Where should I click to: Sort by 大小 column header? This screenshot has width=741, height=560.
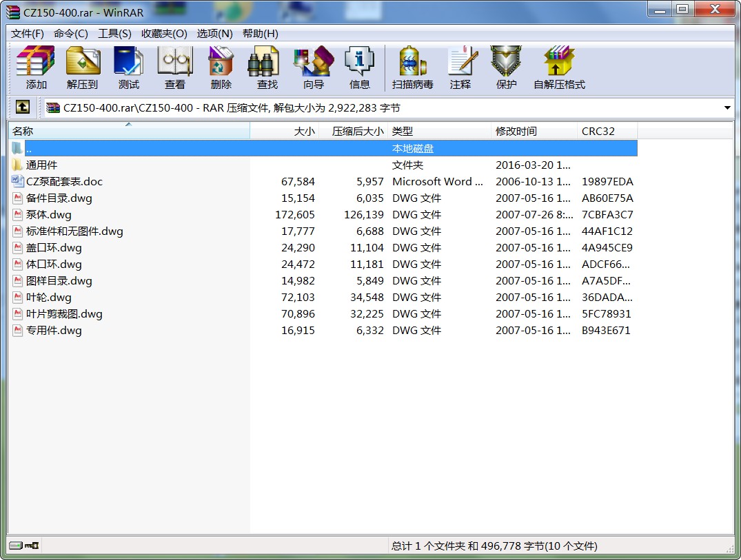point(285,131)
